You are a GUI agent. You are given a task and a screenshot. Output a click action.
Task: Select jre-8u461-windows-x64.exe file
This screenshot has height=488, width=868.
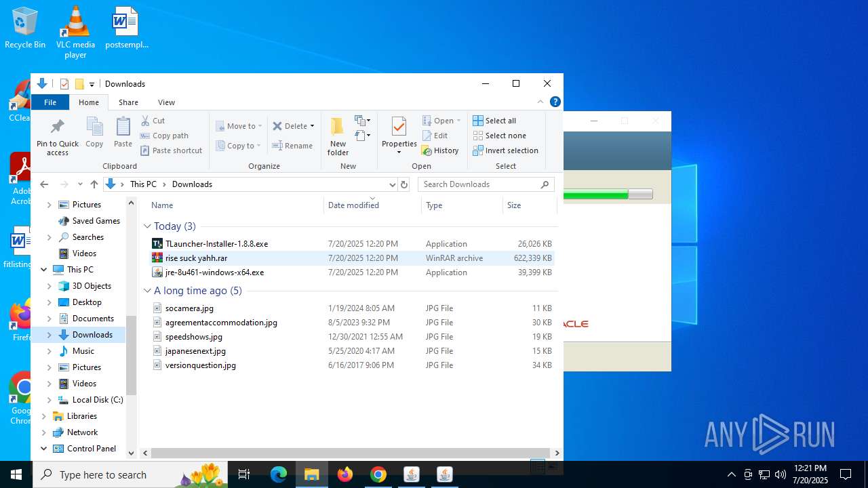(352, 272)
